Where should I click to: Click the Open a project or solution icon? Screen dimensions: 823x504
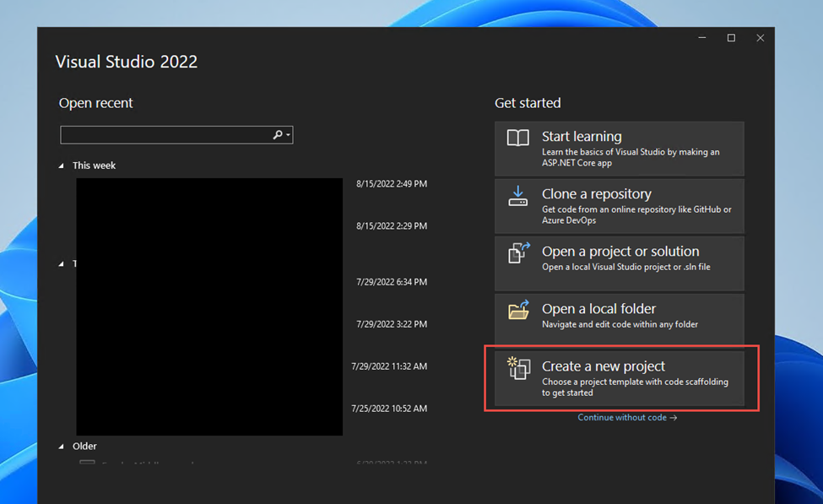518,252
